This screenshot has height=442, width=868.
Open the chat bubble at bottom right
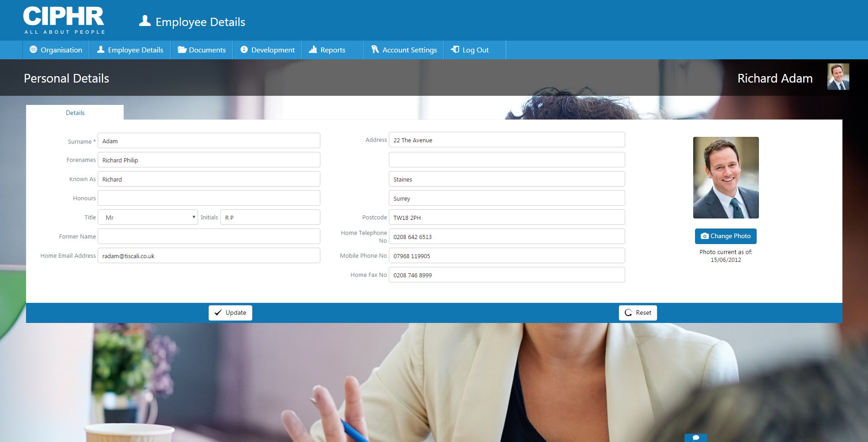(695, 437)
